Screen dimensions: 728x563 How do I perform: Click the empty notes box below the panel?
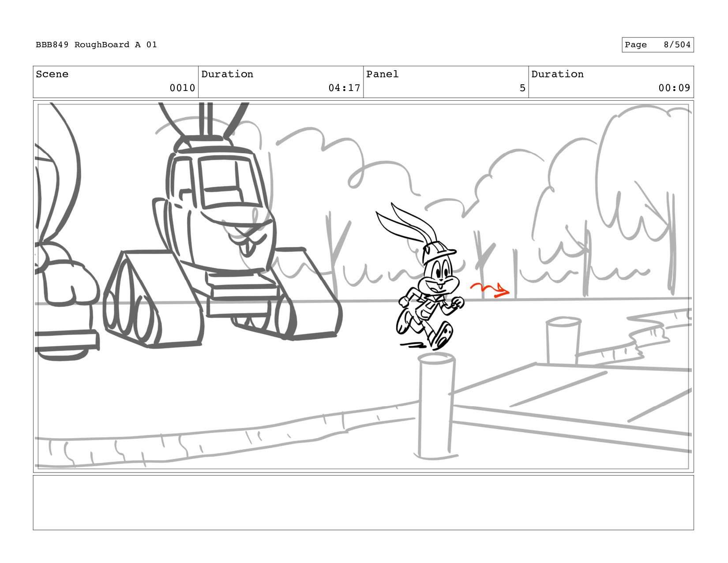pyautogui.click(x=363, y=503)
